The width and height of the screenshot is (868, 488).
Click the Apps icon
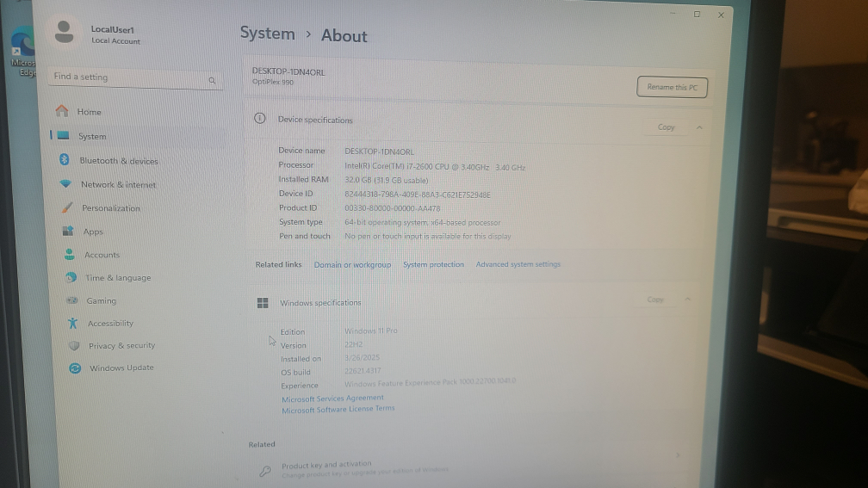coord(68,231)
